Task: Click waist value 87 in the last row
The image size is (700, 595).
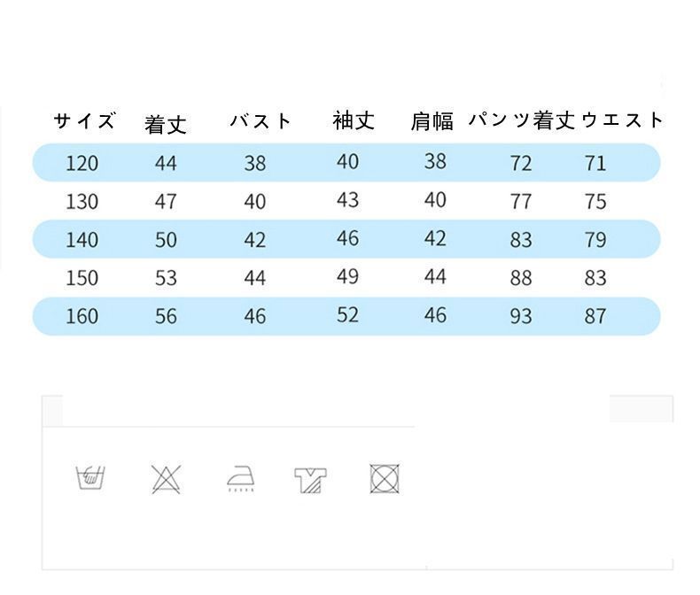Action: pyautogui.click(x=595, y=316)
